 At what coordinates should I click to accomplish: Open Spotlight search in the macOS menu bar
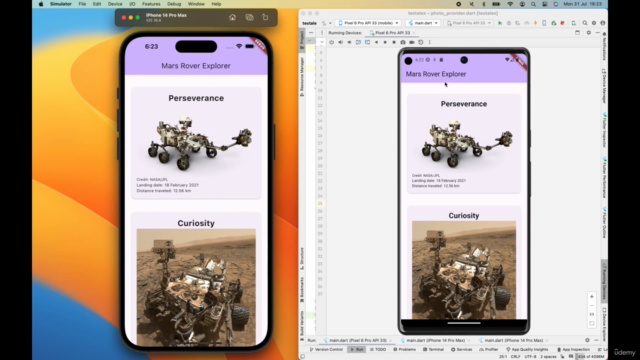pos(533,4)
